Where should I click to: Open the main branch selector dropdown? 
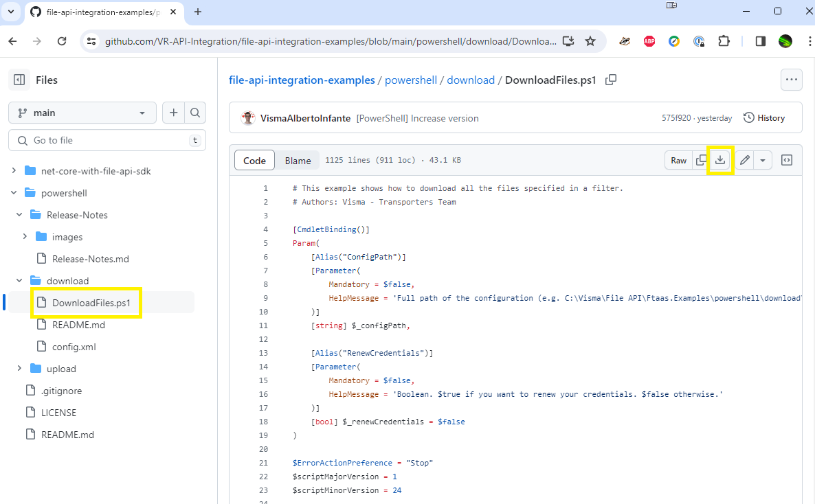(x=82, y=113)
